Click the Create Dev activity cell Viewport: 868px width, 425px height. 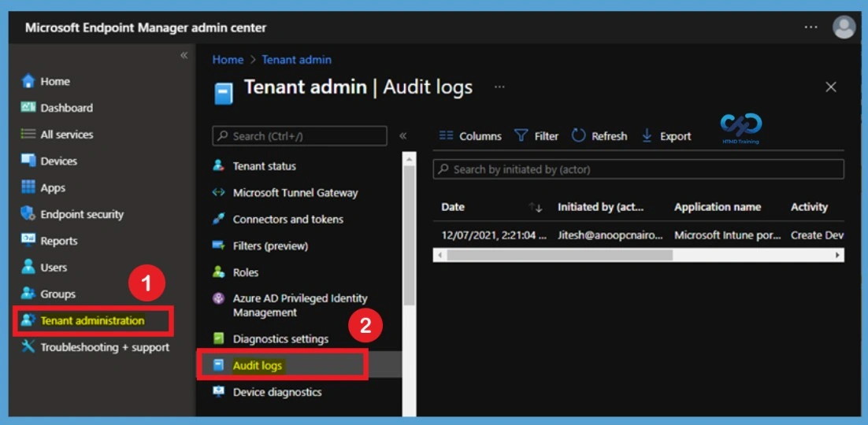click(817, 235)
